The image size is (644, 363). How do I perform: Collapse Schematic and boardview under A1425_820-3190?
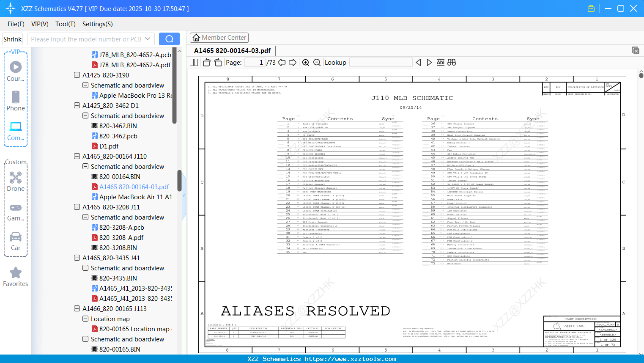point(85,85)
